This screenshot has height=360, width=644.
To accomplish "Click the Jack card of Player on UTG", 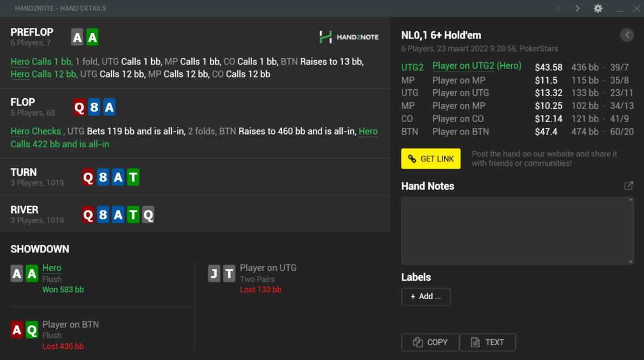I will [214, 273].
